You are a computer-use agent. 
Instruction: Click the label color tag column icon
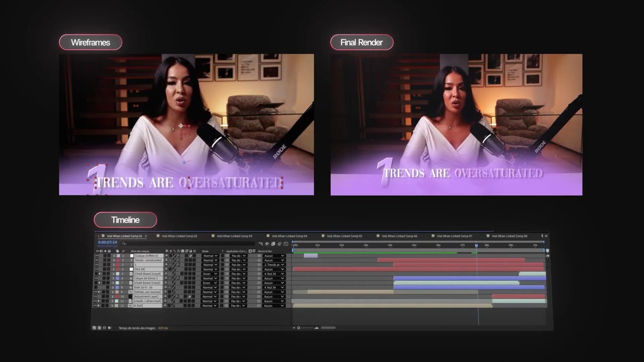tap(117, 251)
